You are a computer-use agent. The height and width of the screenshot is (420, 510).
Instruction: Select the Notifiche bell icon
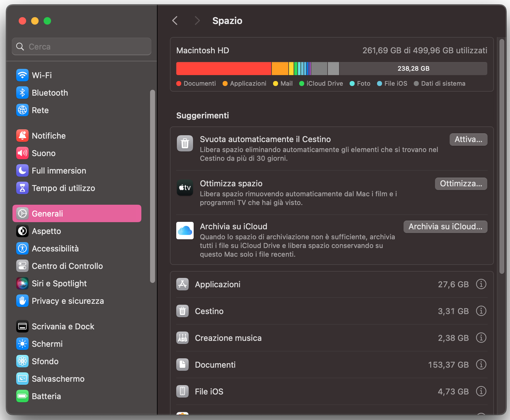click(22, 136)
